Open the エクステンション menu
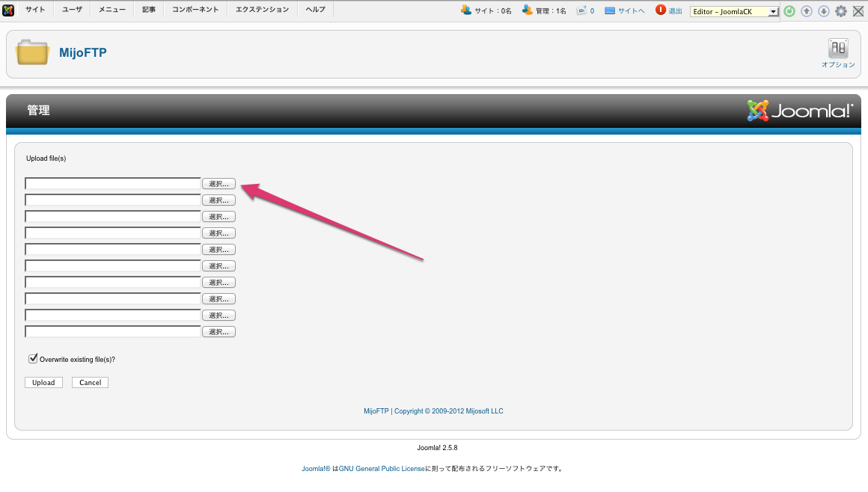The height and width of the screenshot is (492, 868). pyautogui.click(x=262, y=10)
